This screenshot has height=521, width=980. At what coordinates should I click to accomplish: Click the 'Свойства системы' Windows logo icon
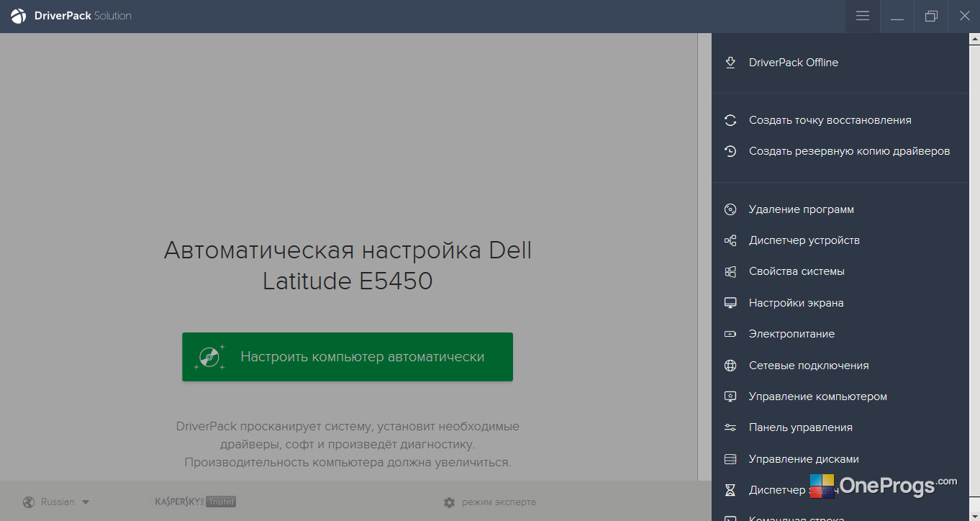(x=730, y=271)
